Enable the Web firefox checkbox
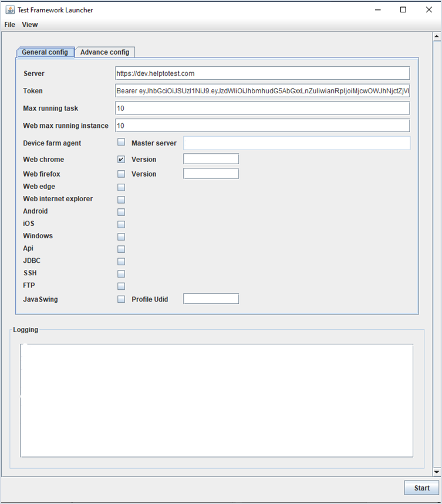This screenshot has height=504, width=442. (122, 174)
